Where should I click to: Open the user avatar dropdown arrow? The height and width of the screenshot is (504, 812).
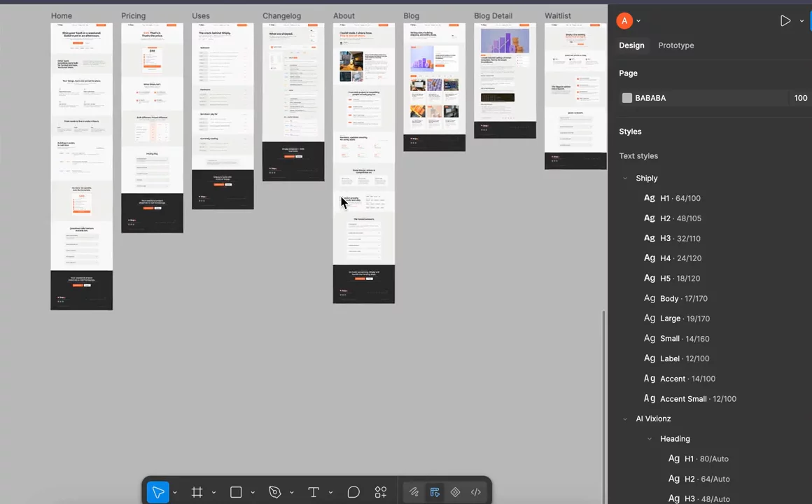638,21
